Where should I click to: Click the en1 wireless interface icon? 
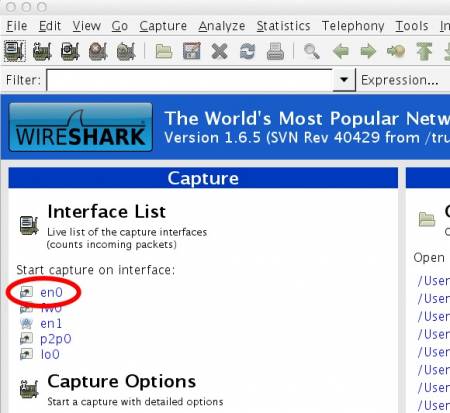click(26, 323)
